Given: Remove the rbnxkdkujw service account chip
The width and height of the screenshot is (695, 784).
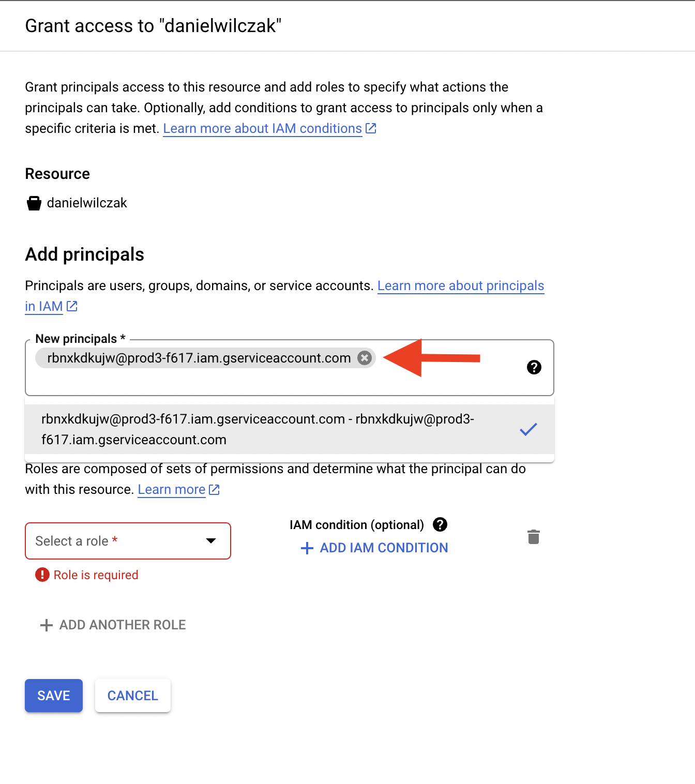Looking at the screenshot, I should [365, 358].
